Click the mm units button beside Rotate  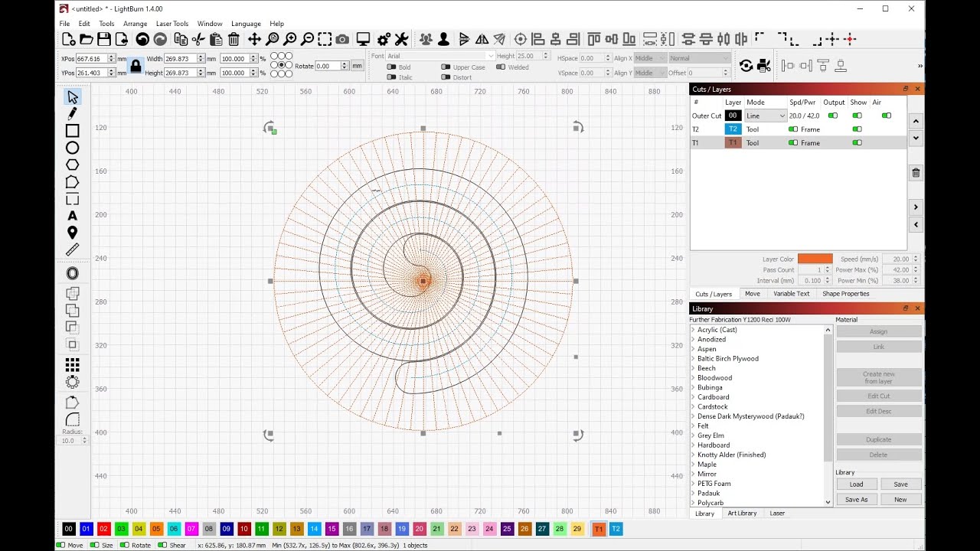point(357,66)
